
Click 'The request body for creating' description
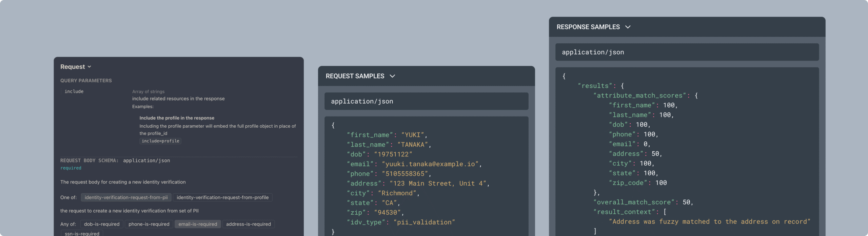point(123,182)
